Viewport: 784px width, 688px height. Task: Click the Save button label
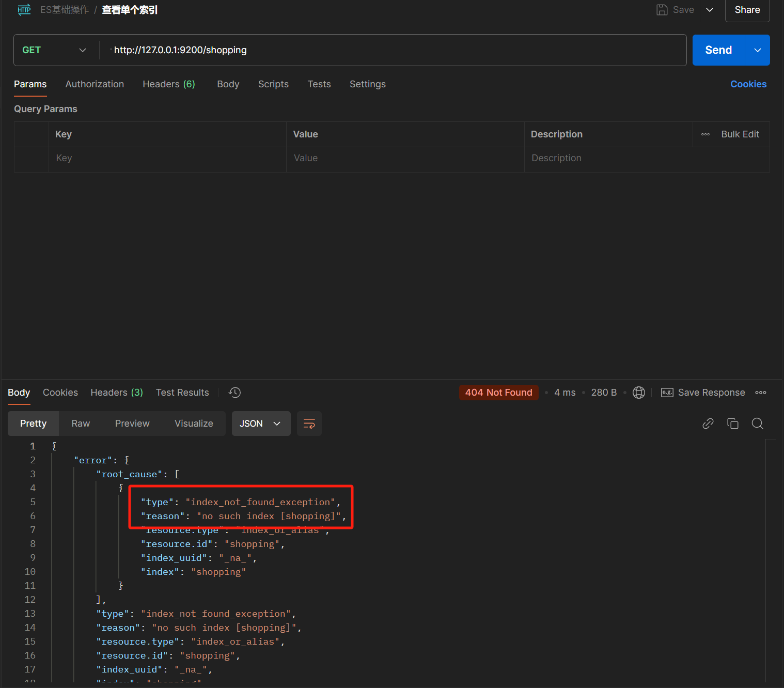click(x=683, y=10)
